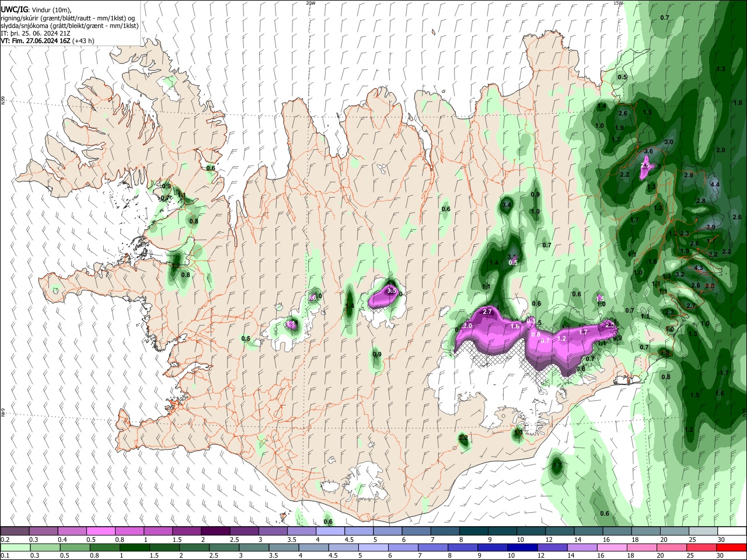Click the '4.3' precipitation value on the map
The width and height of the screenshot is (747, 560).
pyautogui.click(x=699, y=268)
